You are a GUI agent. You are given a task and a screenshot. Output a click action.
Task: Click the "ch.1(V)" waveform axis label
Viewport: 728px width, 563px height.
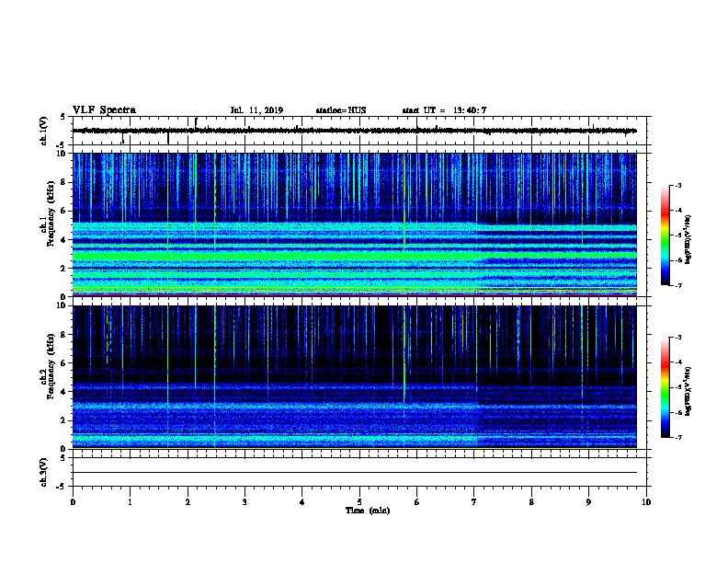(43, 131)
